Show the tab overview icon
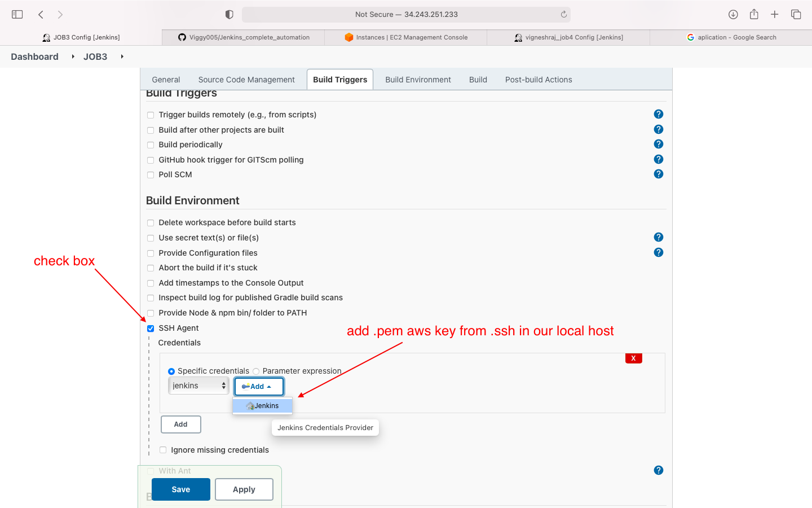Screen dimensions: 812x508 [x=796, y=15]
